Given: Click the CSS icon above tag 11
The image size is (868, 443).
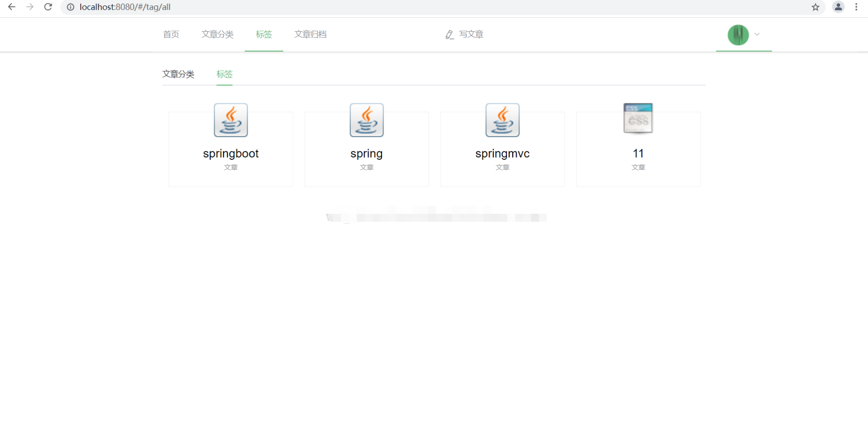Looking at the screenshot, I should point(638,118).
